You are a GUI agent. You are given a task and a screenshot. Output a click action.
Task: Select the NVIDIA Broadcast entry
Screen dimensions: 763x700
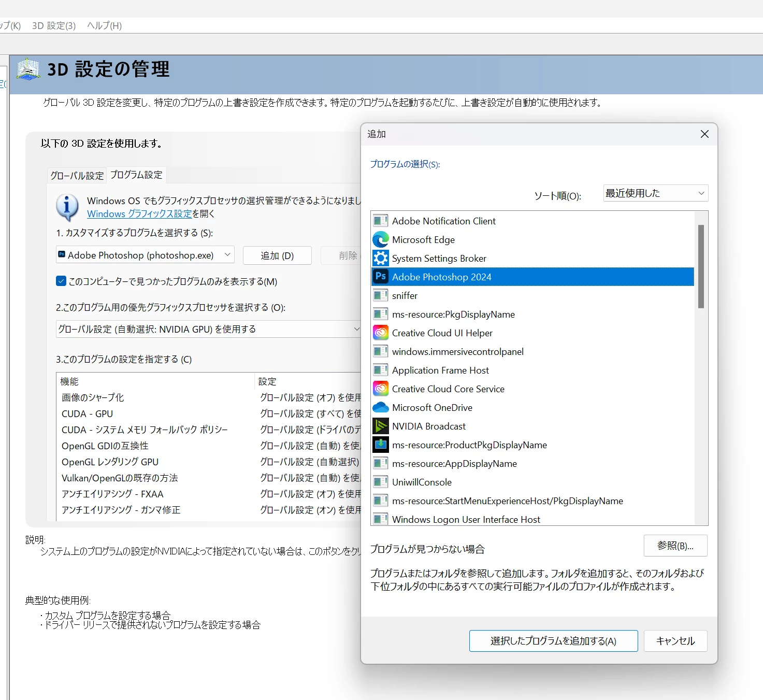532,426
